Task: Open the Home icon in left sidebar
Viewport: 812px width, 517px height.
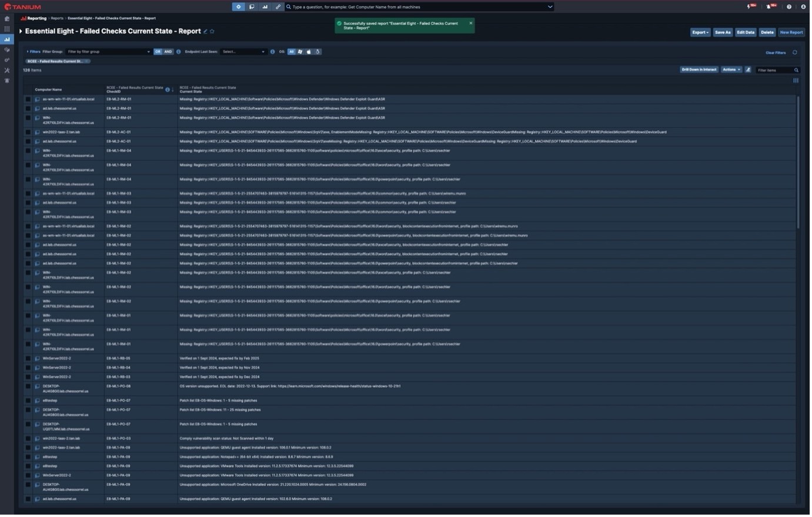Action: coord(7,19)
